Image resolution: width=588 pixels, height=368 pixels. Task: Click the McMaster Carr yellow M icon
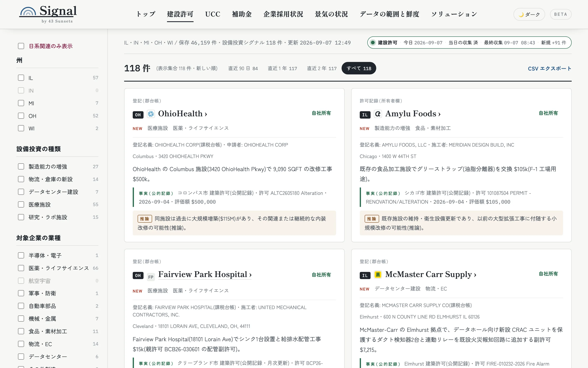pyautogui.click(x=378, y=275)
